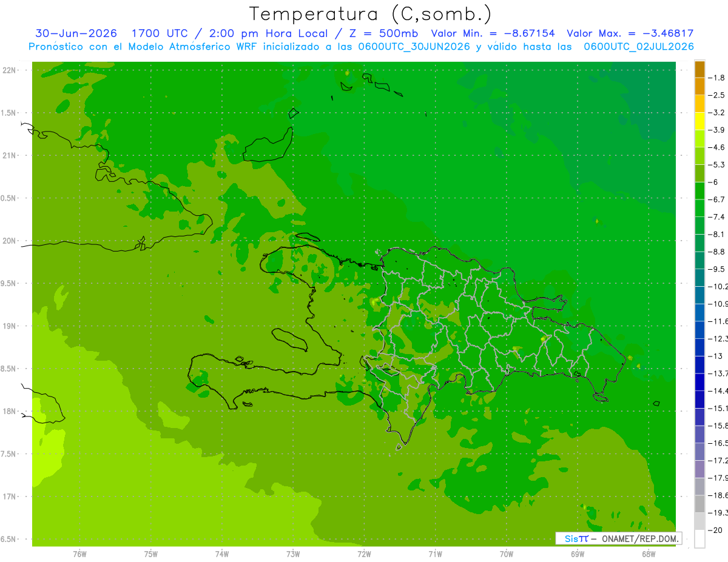
Task: Click the '-8.8' legend value
Action: [x=716, y=252]
